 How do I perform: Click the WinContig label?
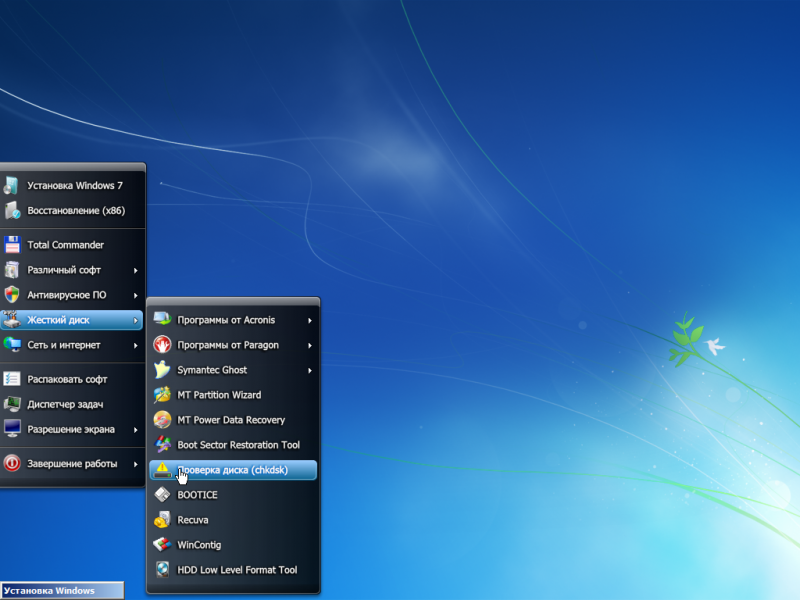click(199, 545)
